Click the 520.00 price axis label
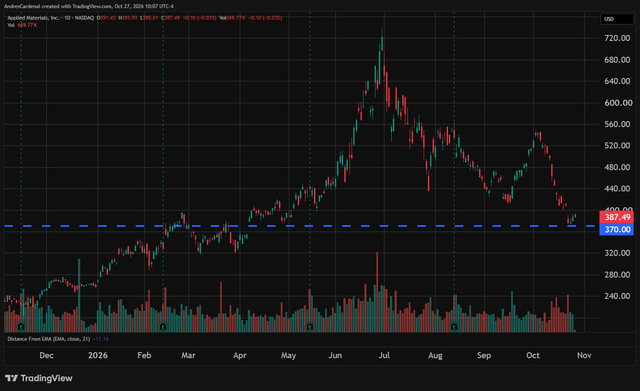Viewport: 640px width, 391px height. [617, 146]
